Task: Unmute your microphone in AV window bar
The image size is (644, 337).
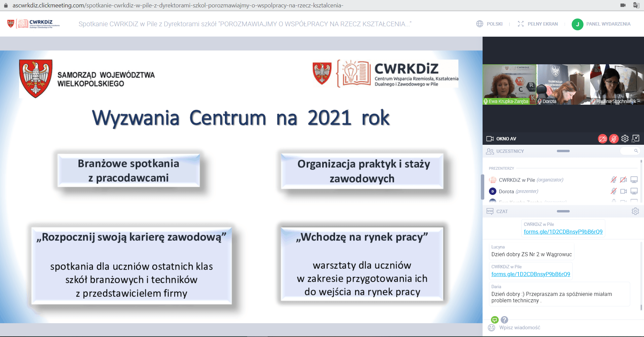Action: (x=614, y=139)
